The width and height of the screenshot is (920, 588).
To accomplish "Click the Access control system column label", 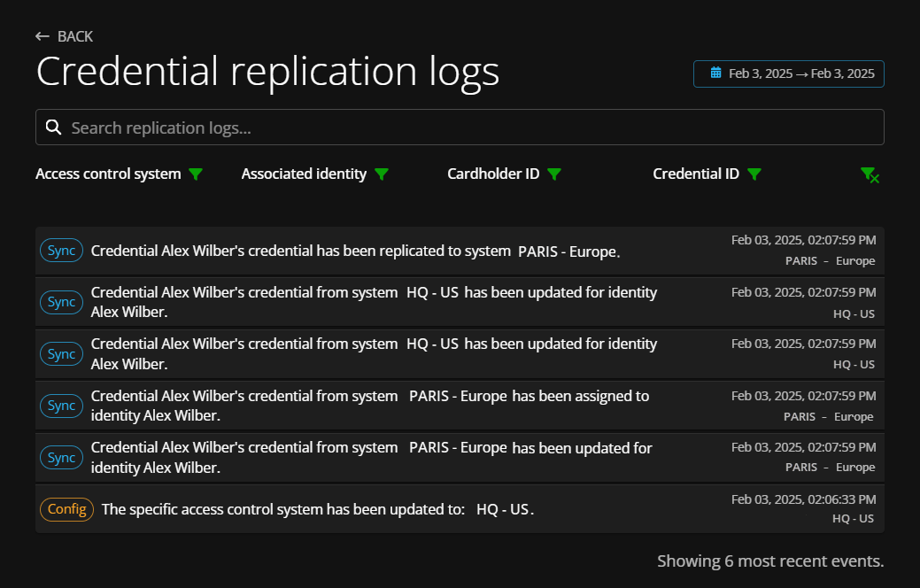I will pyautogui.click(x=108, y=174).
